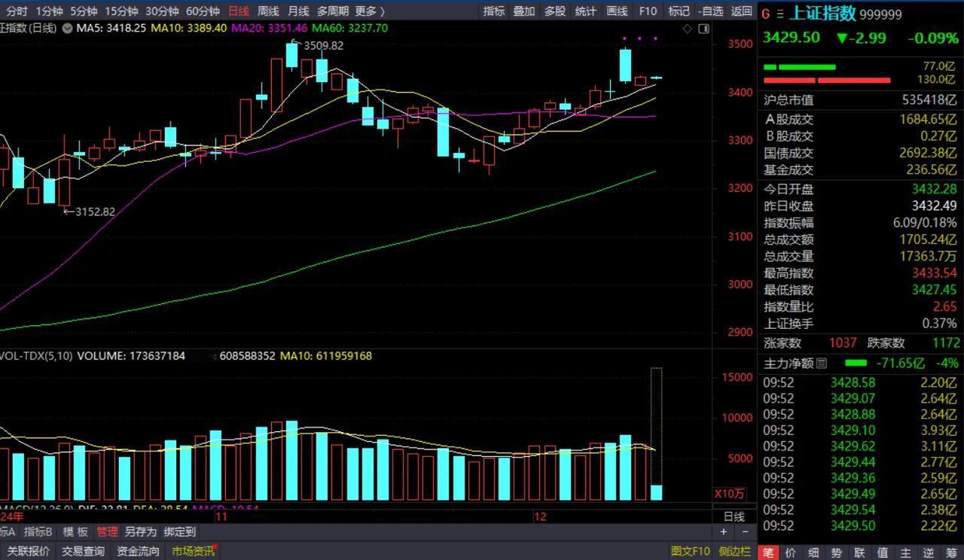The height and width of the screenshot is (560, 964).
Task: Click the chart high label 3509.82
Action: click(322, 45)
